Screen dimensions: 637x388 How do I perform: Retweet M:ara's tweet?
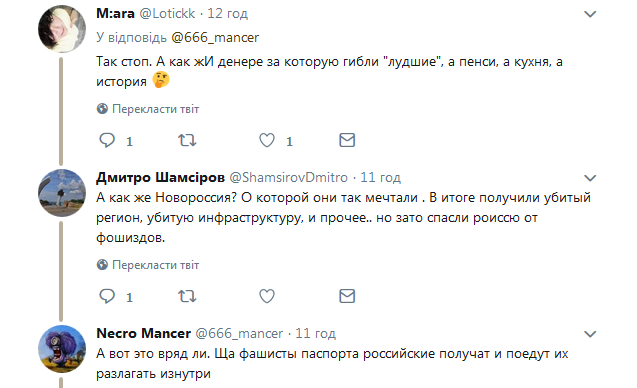(187, 141)
